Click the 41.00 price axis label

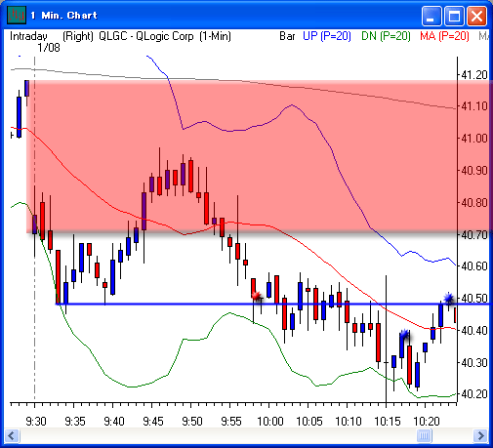pos(474,139)
